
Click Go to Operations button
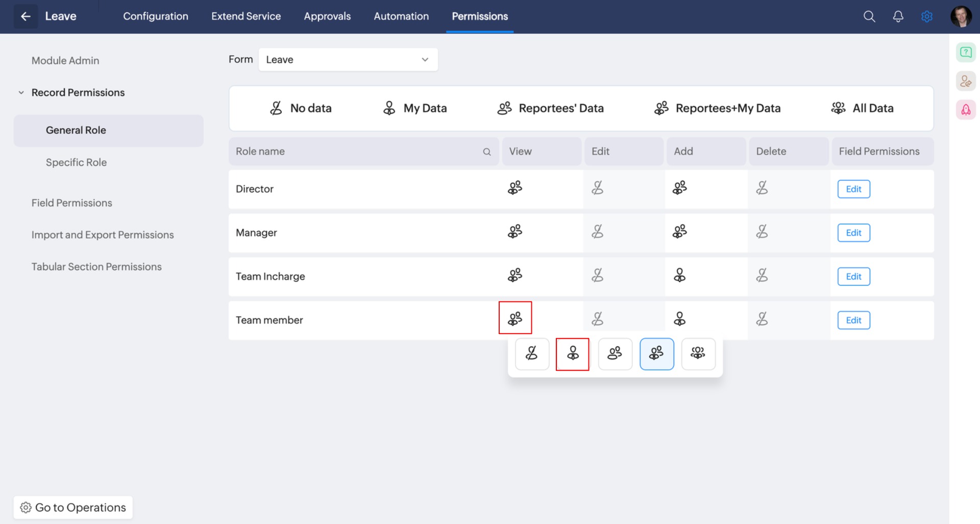coord(73,507)
